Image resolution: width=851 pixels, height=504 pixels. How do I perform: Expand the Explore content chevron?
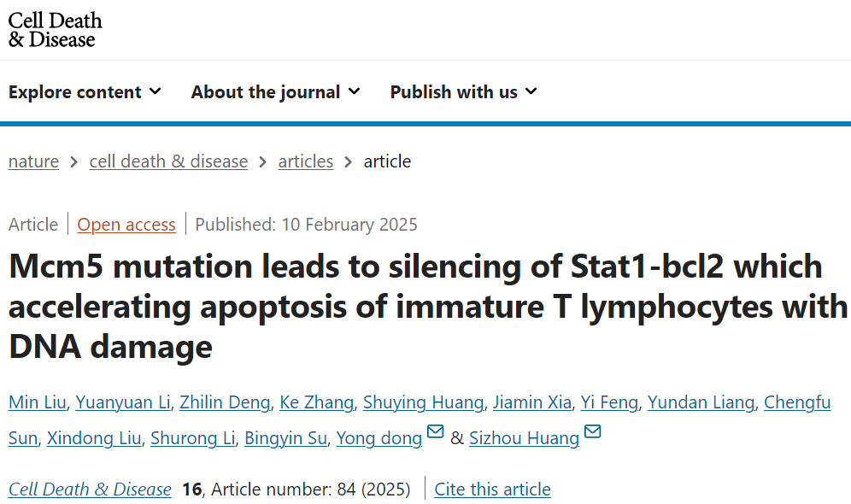pos(156,91)
